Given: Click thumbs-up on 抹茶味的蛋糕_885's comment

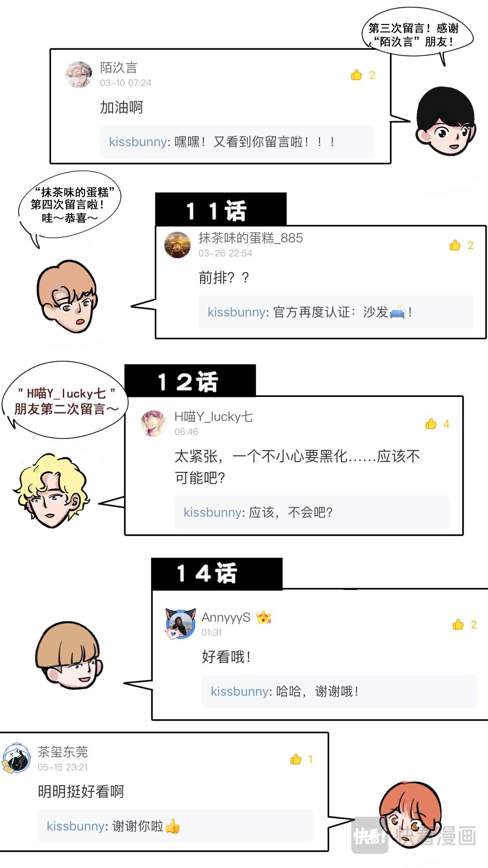Looking at the screenshot, I should tap(455, 245).
